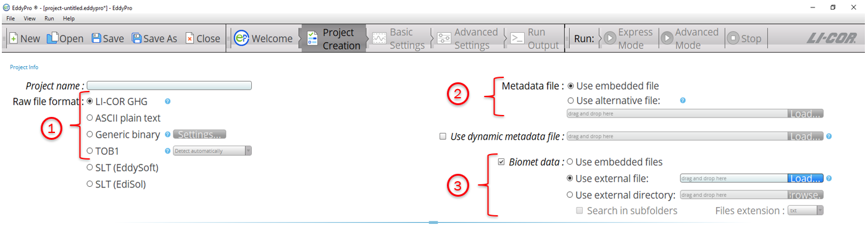This screenshot has height=227, width=868.
Task: Click Load button for Biomet external file
Action: tap(806, 178)
